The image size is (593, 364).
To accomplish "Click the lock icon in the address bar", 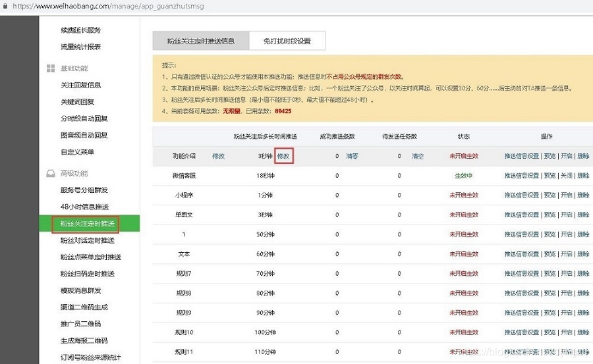I will pos(5,7).
